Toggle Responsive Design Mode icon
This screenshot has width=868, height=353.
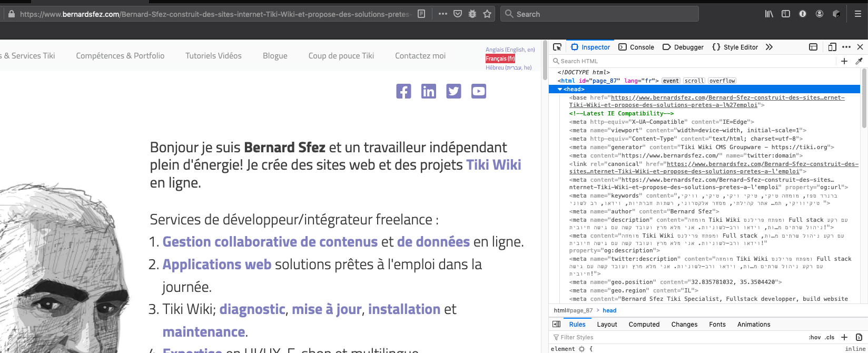click(832, 47)
